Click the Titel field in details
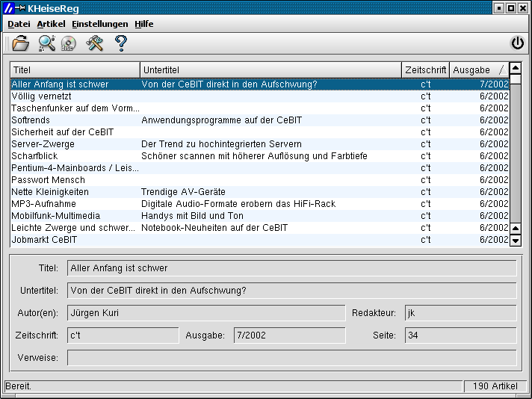 [x=292, y=268]
